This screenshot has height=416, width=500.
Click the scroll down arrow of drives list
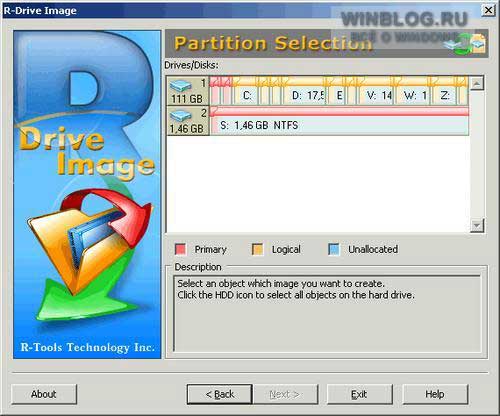[x=477, y=226]
